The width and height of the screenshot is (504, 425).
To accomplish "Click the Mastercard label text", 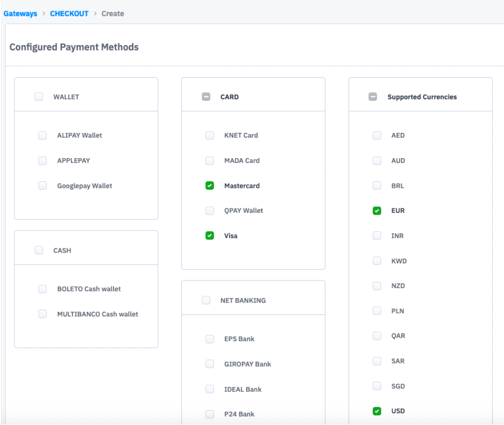I will click(x=242, y=186).
